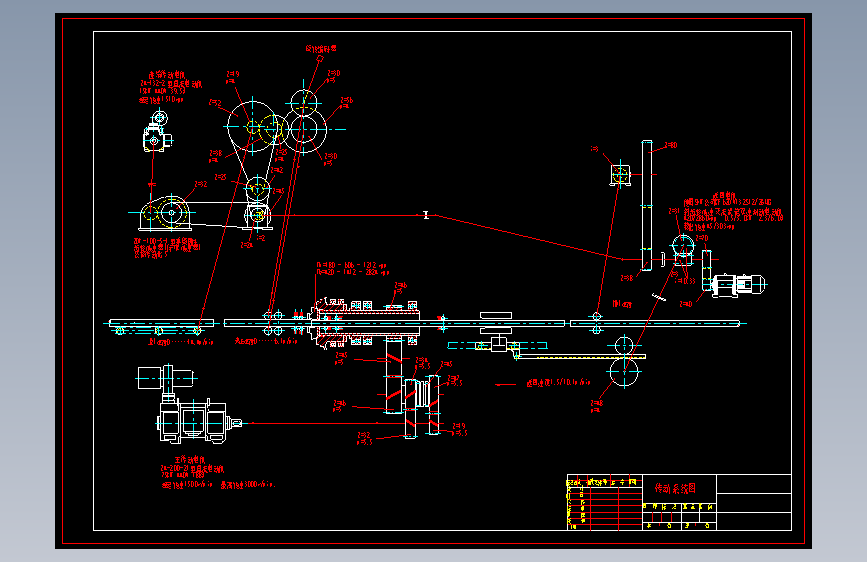This screenshot has width=867, height=562.
Task: Click the empty top-right title block cell
Action: tap(754, 484)
